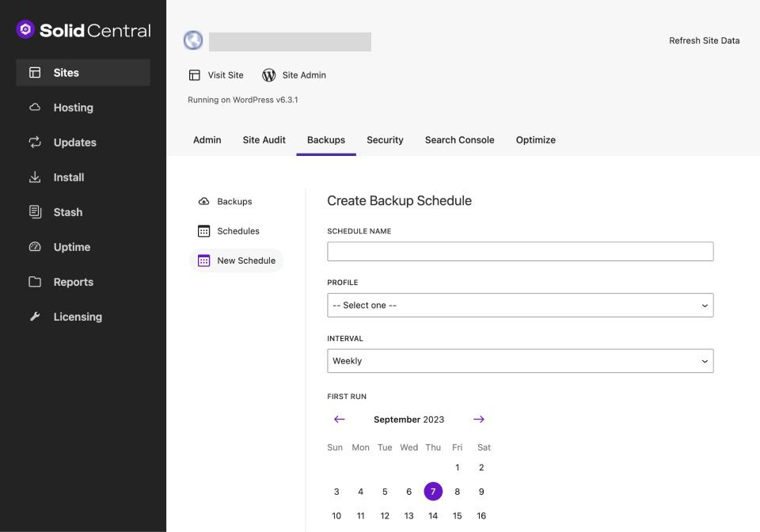The height and width of the screenshot is (532, 760).
Task: Switch to the Site Audit tab
Action: pyautogui.click(x=264, y=140)
